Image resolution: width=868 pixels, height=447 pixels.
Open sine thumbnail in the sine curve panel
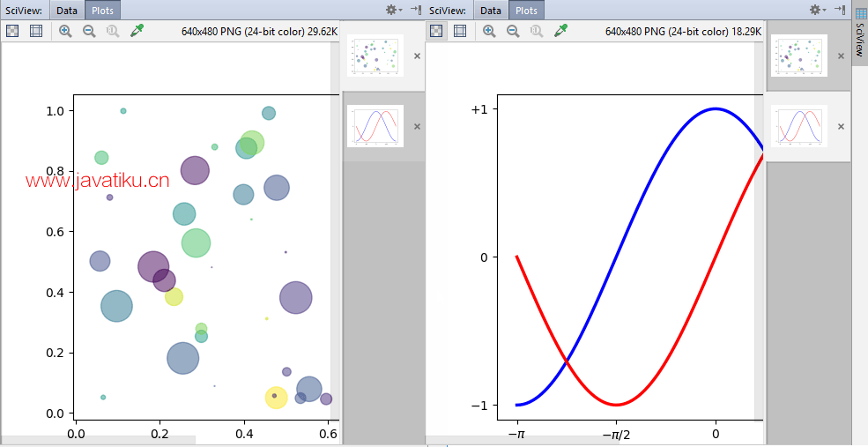pos(799,126)
